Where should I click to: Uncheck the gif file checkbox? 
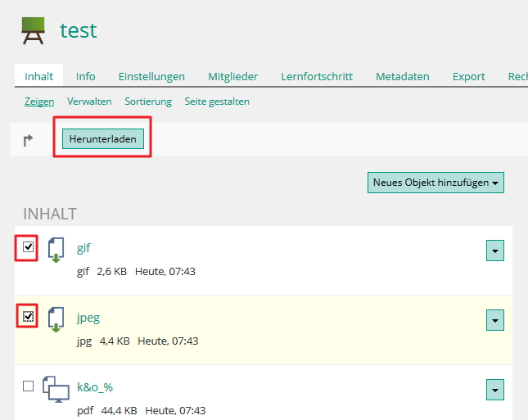(x=29, y=247)
